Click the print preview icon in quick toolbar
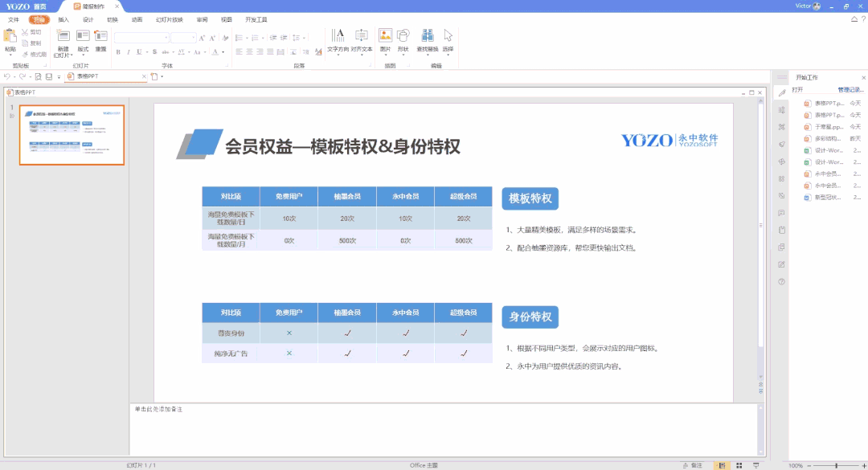 [39, 76]
